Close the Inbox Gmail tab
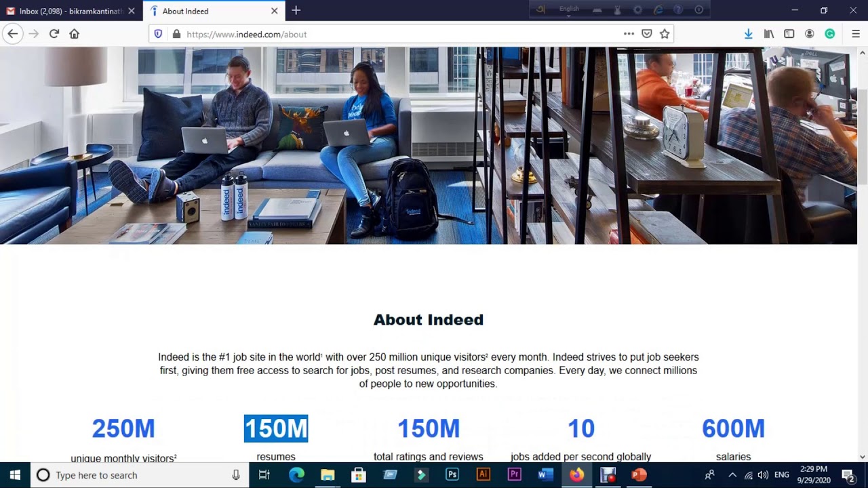The width and height of the screenshot is (868, 488). coord(132,11)
